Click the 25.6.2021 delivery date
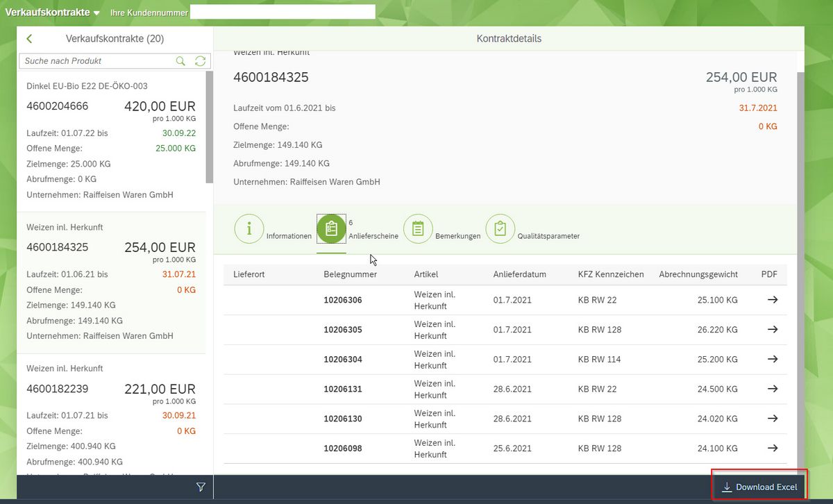This screenshot has height=504, width=833. point(512,448)
